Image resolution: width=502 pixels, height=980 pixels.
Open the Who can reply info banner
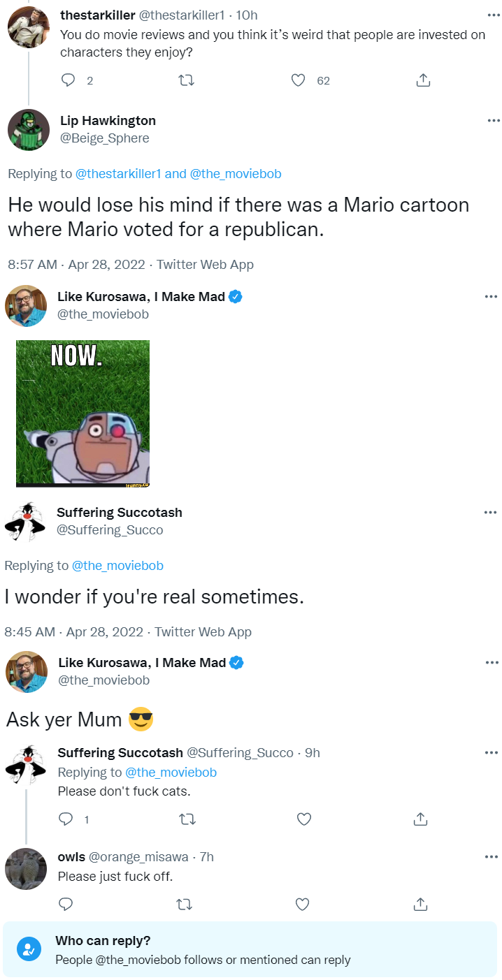pyautogui.click(x=250, y=950)
